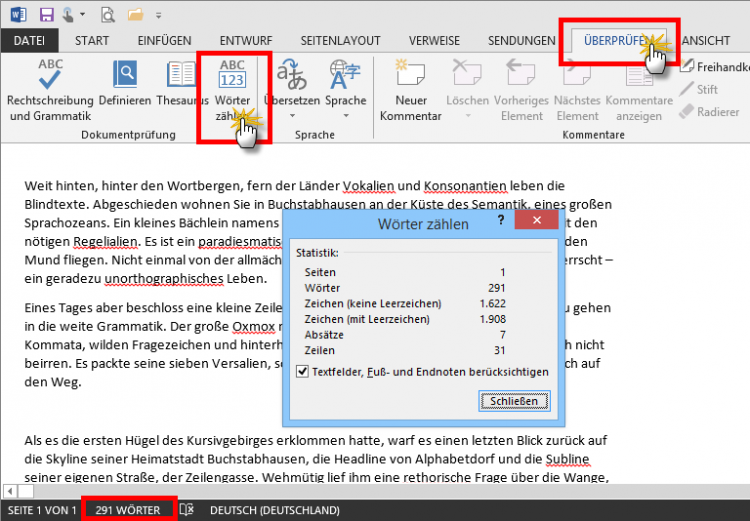The width and height of the screenshot is (750, 521).
Task: Click the 291 WÖRTER status bar counter
Action: (x=130, y=510)
